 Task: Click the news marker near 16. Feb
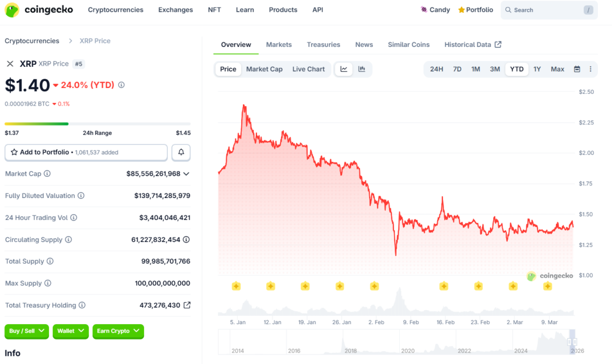coord(444,286)
